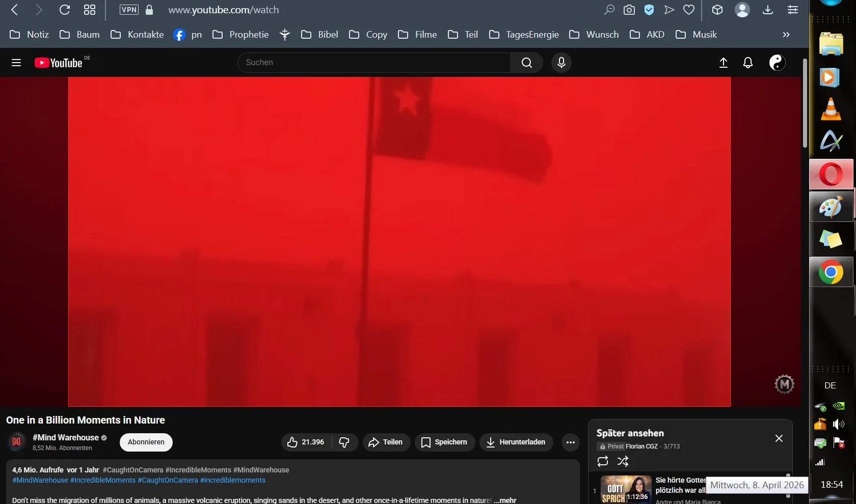Screen dimensions: 856x504
Task: Open the send-to-flow arrow icon
Action: point(669,10)
